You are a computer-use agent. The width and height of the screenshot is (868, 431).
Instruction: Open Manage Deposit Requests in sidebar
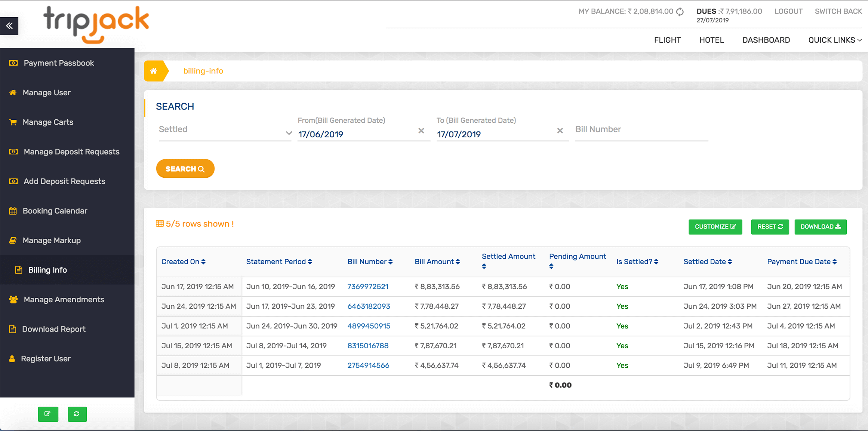71,152
